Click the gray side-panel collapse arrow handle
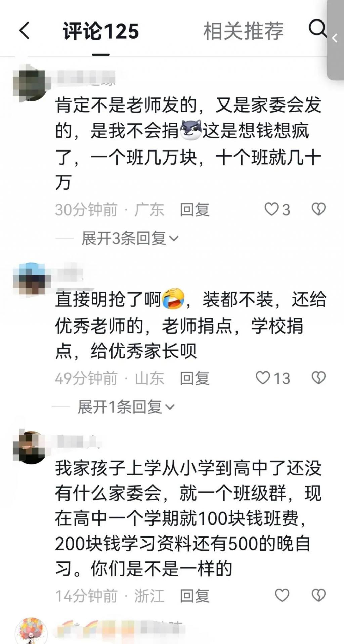 point(335,39)
